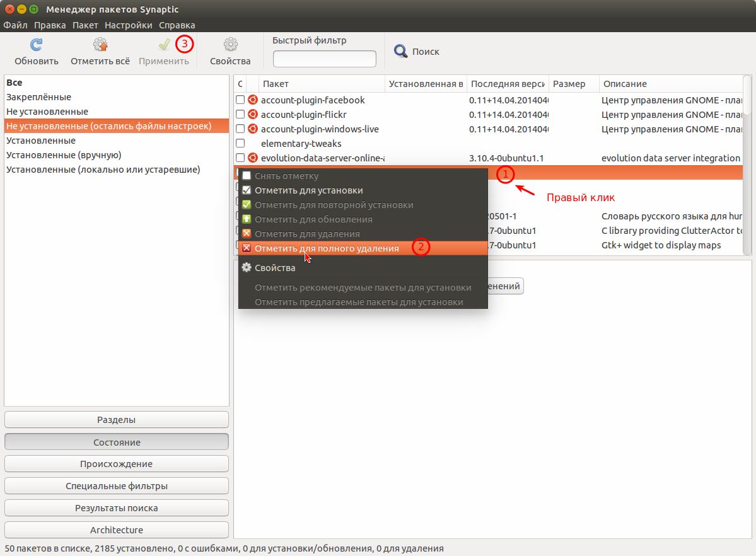This screenshot has height=556, width=756.
Task: Click the green check icon of повторной установки
Action: [x=247, y=204]
